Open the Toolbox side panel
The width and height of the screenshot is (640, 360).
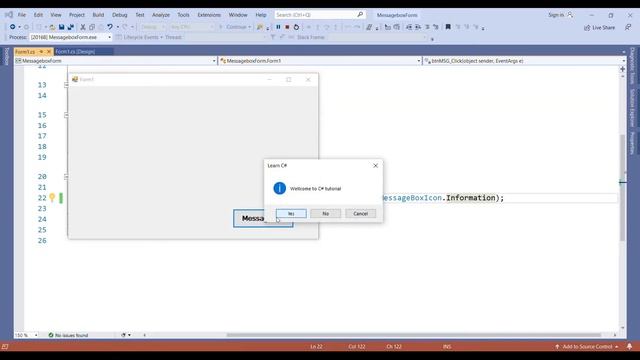(6, 57)
